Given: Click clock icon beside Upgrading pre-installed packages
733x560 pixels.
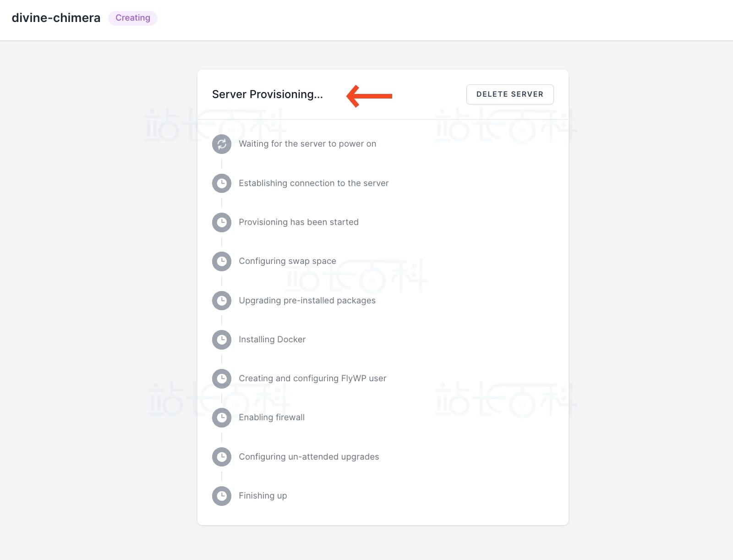Looking at the screenshot, I should 222,301.
